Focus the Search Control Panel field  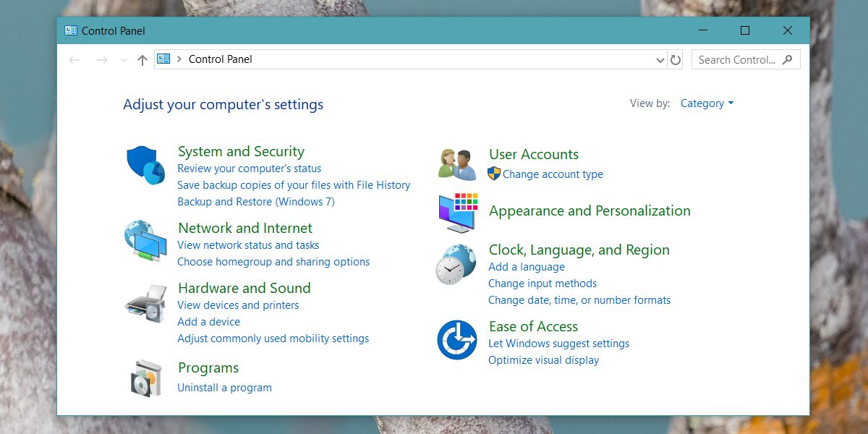pos(746,60)
